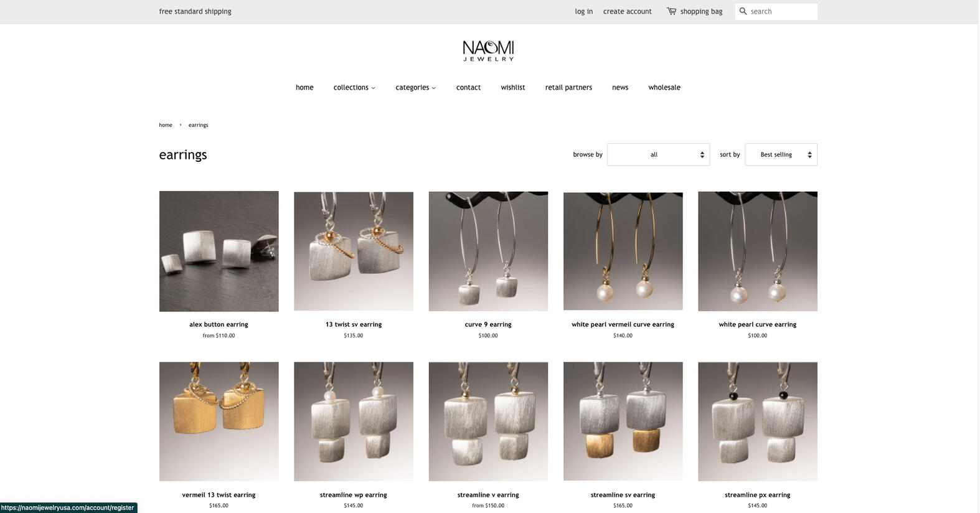Open the browse by dropdown
This screenshot has width=980, height=513.
point(658,154)
